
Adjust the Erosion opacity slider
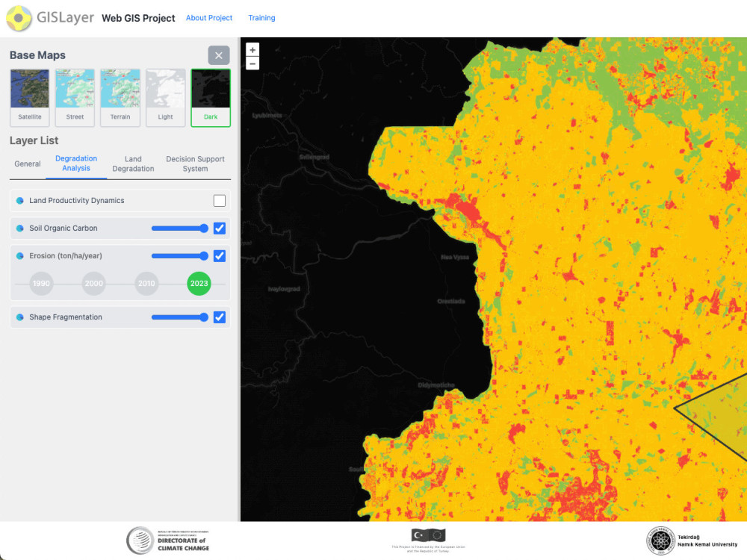pos(179,255)
